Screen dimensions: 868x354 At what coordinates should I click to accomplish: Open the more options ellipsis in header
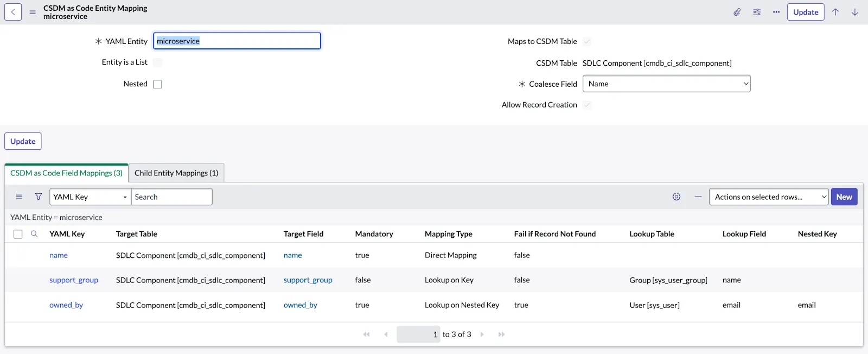coord(776,12)
